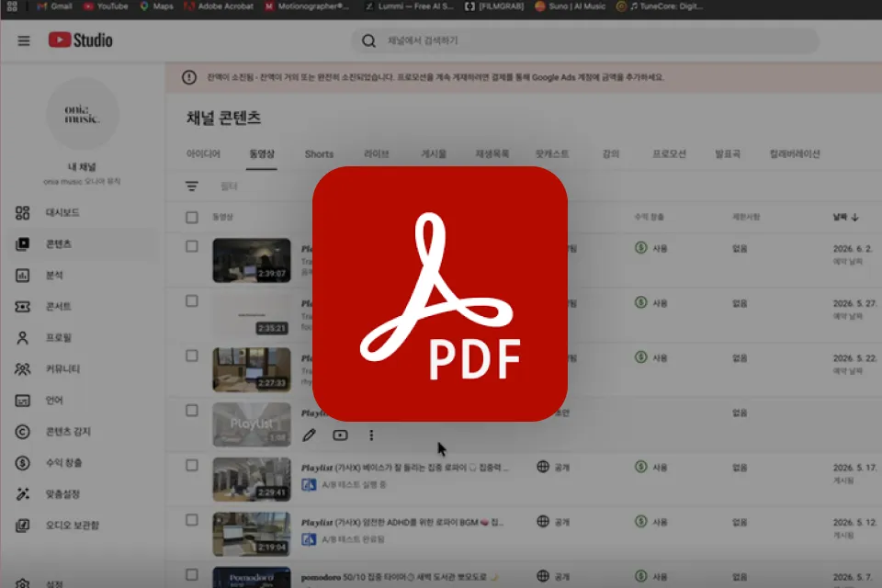Click the channel search field
Screen dimensions: 882x588
[x=585, y=40]
